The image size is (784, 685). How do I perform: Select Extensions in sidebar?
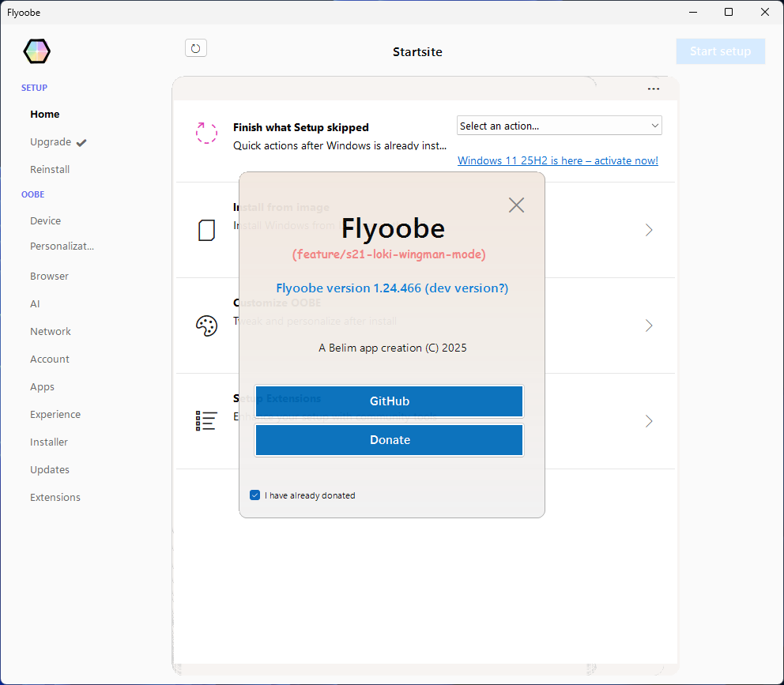(x=55, y=498)
